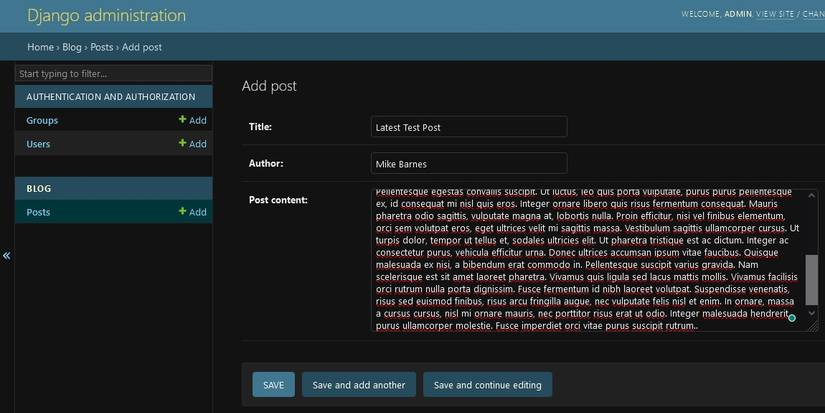Go to Home in breadcrumbs

(x=41, y=47)
